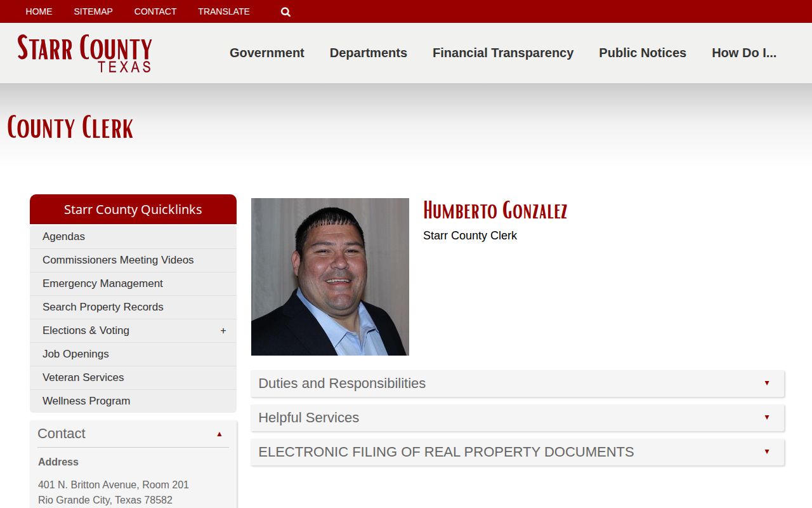Go to the HOME link
This screenshot has width=812, height=508.
(x=39, y=11)
